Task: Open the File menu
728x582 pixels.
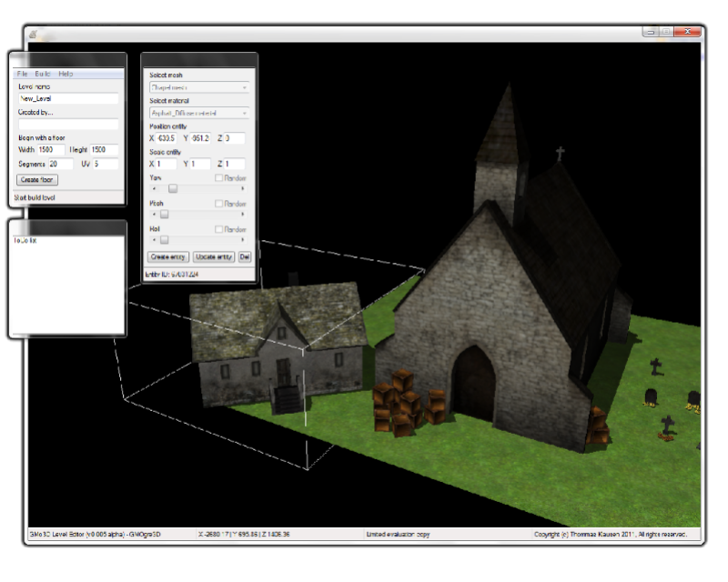Action: (22, 74)
